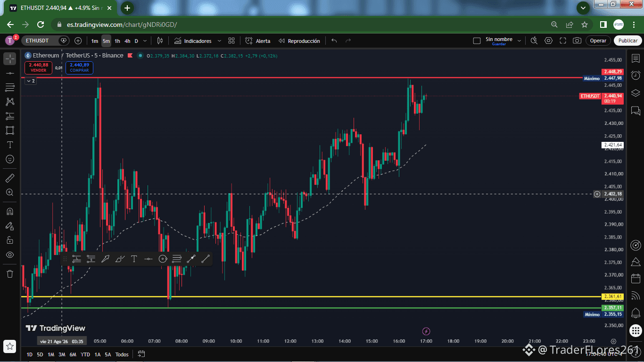The width and height of the screenshot is (644, 362).
Task: Click the blue COMPRAR buy button
Action: 79,67
